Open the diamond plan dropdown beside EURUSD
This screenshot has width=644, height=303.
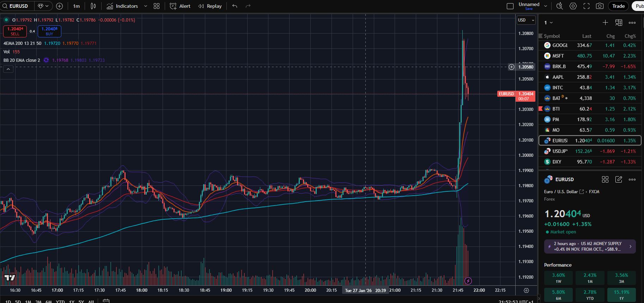[43, 6]
